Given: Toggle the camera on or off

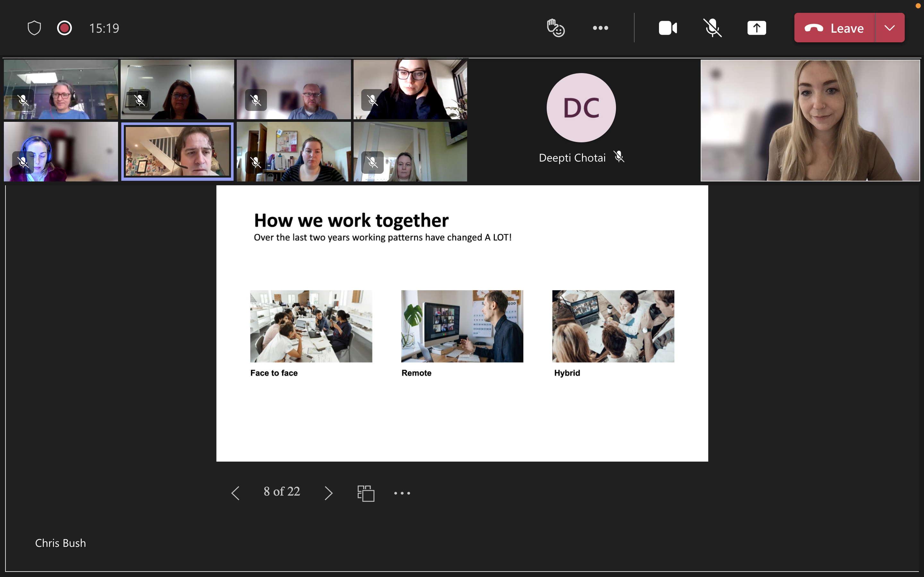Looking at the screenshot, I should tap(668, 28).
